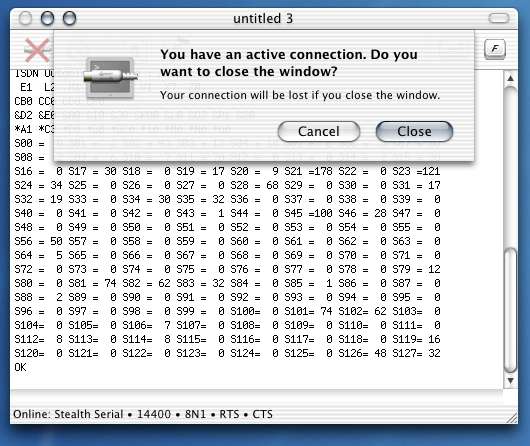
Task: Click the red X disconnect toolbar icon
Action: click(37, 50)
